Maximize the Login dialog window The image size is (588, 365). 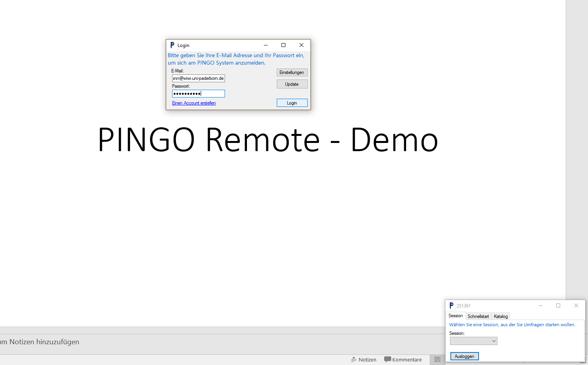pos(283,45)
